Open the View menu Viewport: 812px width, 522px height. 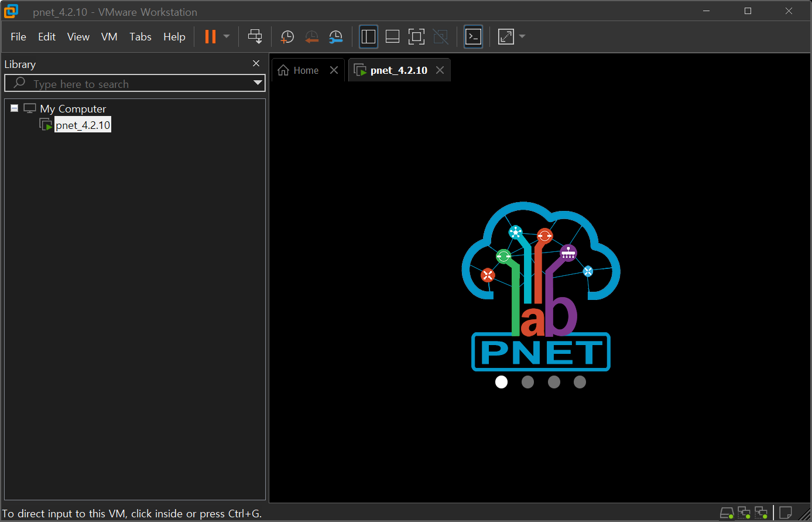point(78,36)
